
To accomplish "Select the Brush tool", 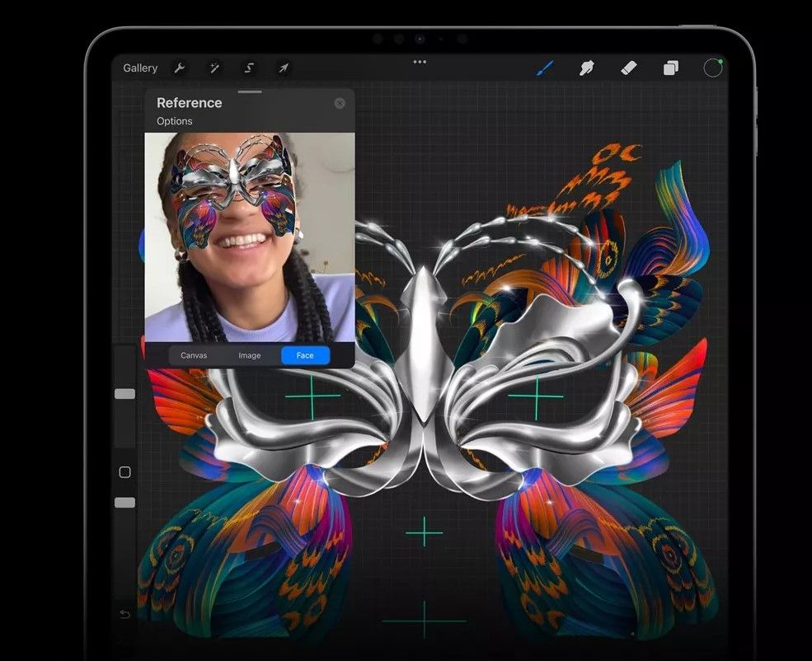I will (545, 68).
